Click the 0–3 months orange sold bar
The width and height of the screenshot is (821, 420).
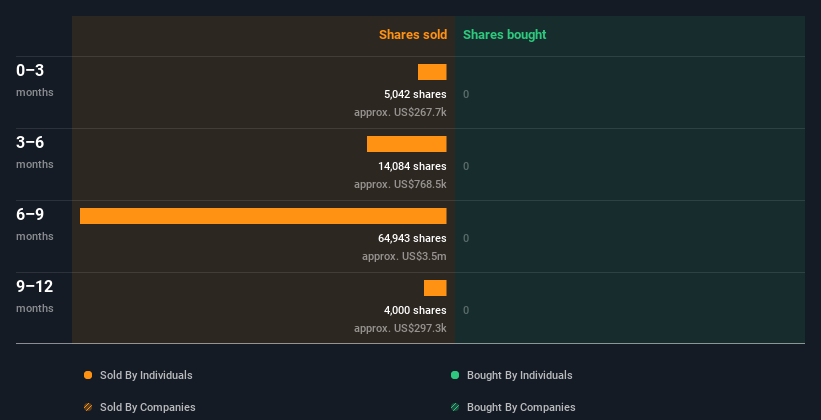pyautogui.click(x=432, y=72)
